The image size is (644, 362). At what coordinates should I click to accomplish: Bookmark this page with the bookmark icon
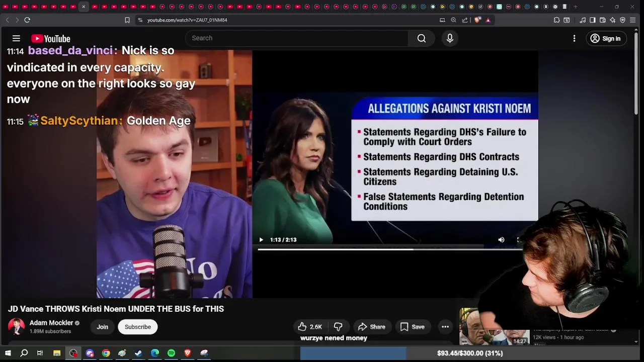pyautogui.click(x=127, y=20)
